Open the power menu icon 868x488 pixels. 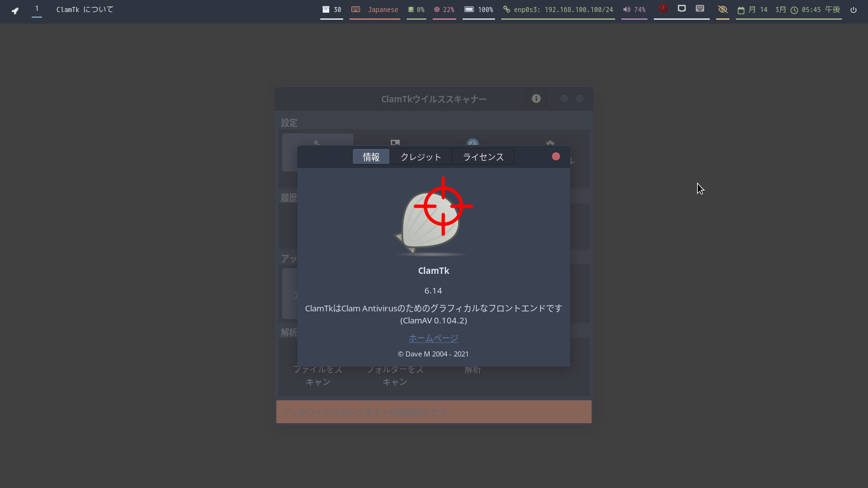(x=853, y=10)
